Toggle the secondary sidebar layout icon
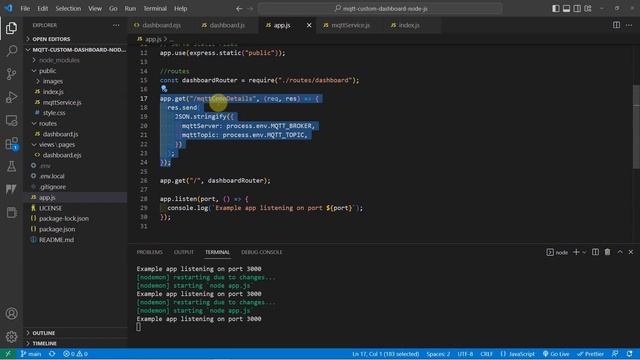Image resolution: width=640 pixels, height=360 pixels. [x=577, y=8]
